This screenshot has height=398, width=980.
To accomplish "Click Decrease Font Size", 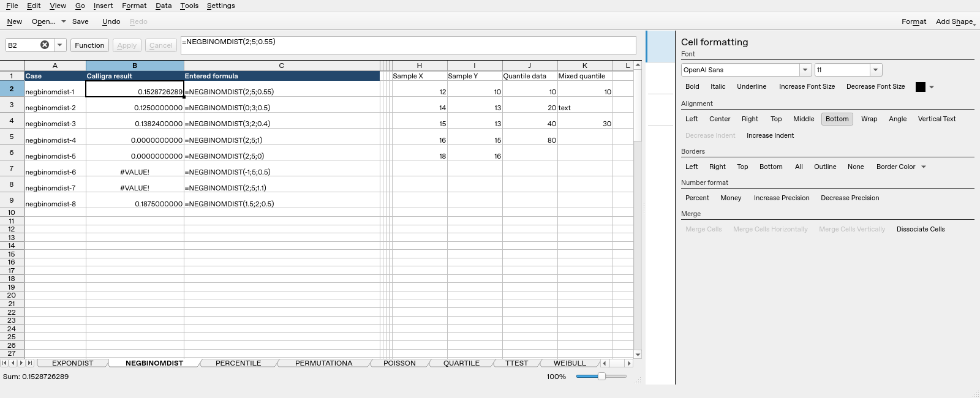I will coord(875,86).
